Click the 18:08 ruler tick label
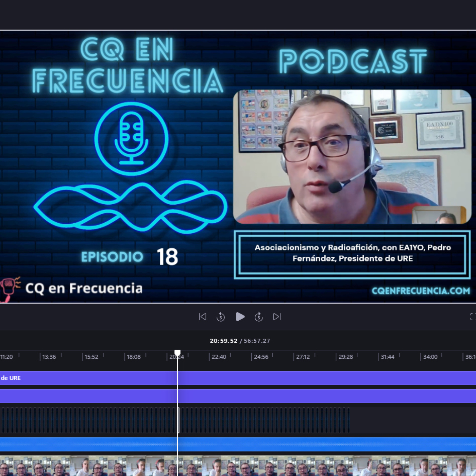 (x=134, y=357)
